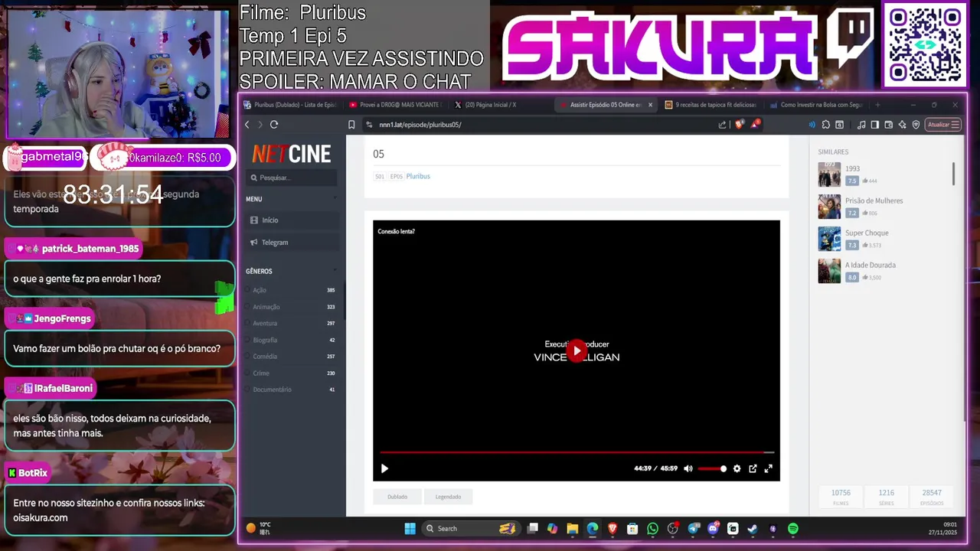Reload the current page
980x551 pixels.
[x=274, y=125]
